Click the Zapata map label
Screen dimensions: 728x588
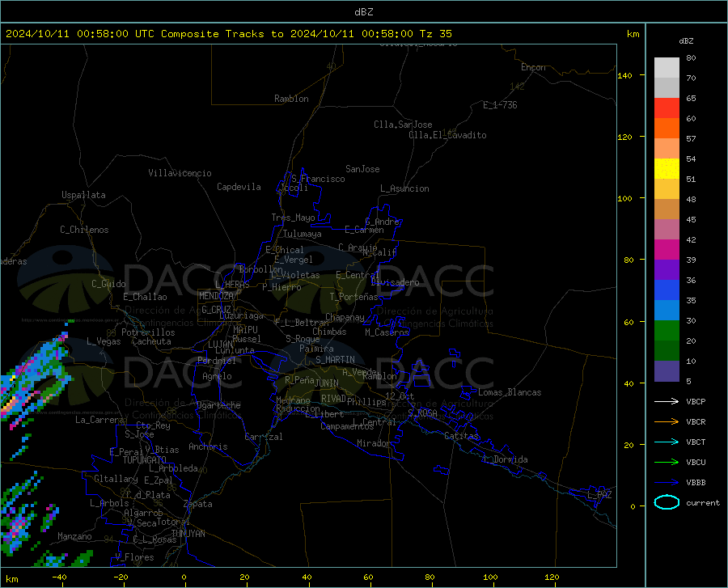click(x=198, y=504)
